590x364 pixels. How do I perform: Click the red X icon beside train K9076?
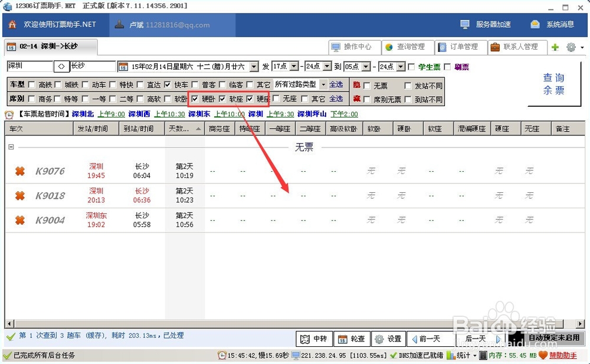[x=19, y=171]
